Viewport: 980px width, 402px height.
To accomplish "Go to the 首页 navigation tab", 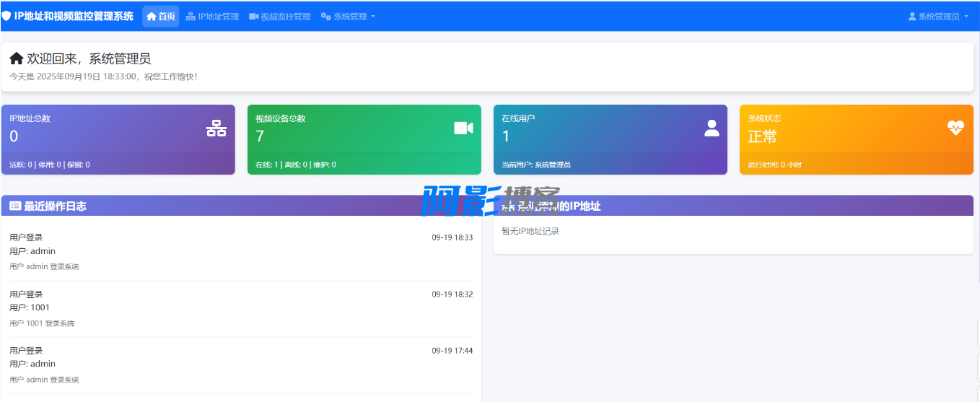I will pos(161,17).
